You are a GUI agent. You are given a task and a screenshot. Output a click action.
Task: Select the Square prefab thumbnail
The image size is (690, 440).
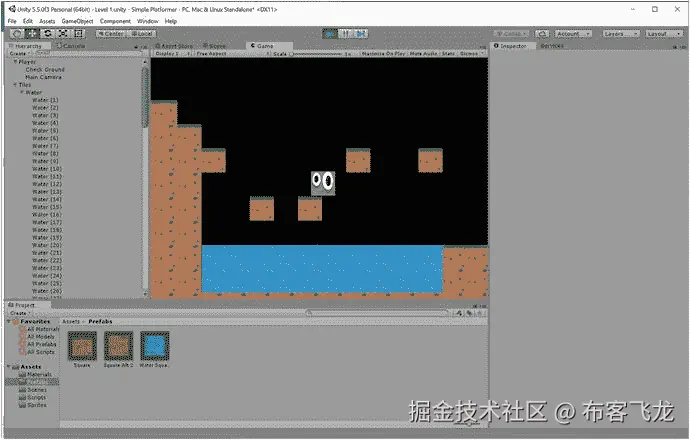pos(82,346)
